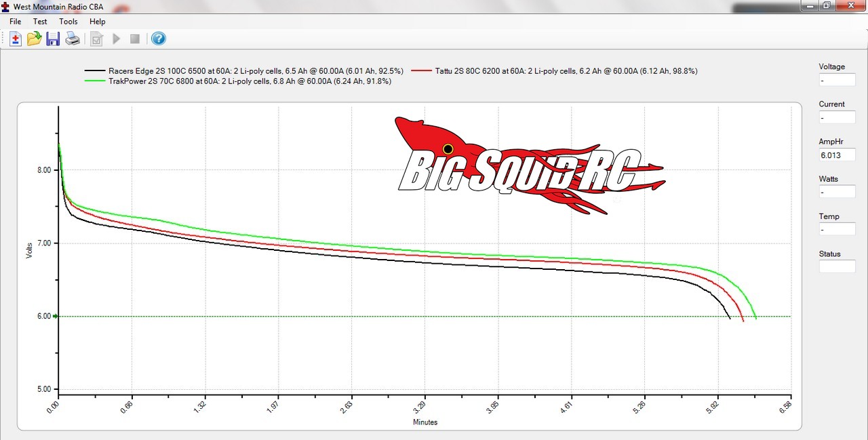Viewport: 868px width, 440px height.
Task: Click the red line sample for Tattu
Action: coord(422,71)
